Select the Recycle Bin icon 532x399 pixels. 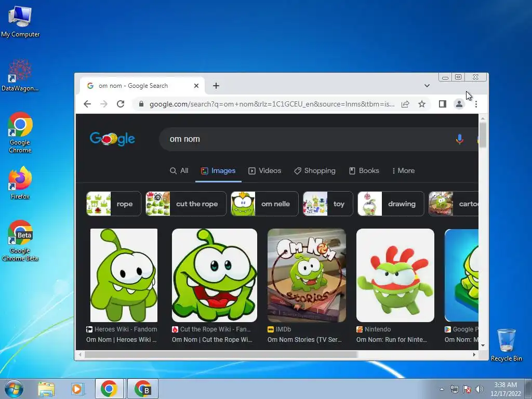click(x=506, y=345)
